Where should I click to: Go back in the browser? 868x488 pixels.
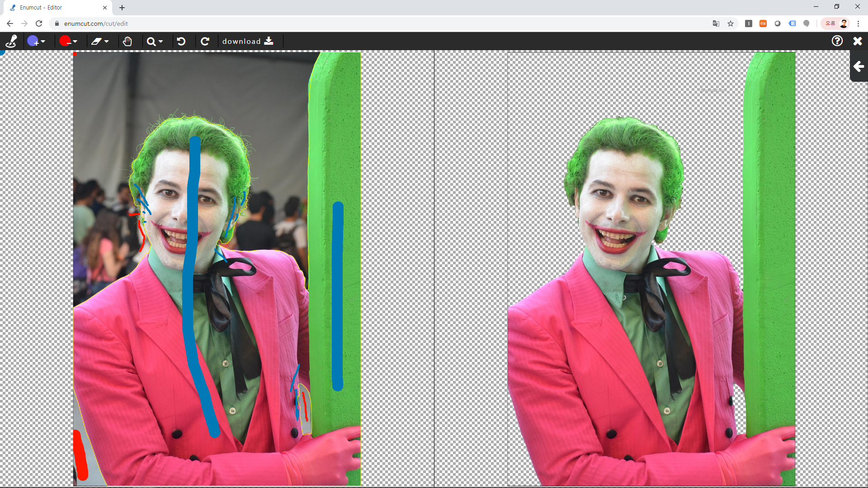(x=10, y=23)
